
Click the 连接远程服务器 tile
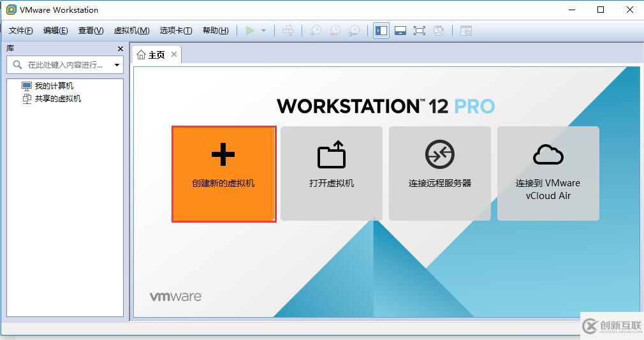440,174
